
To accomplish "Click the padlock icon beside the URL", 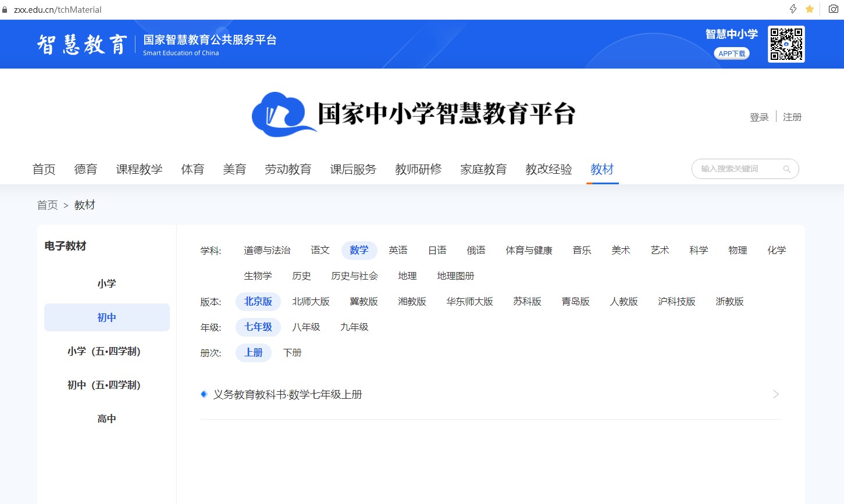I will tap(5, 9).
